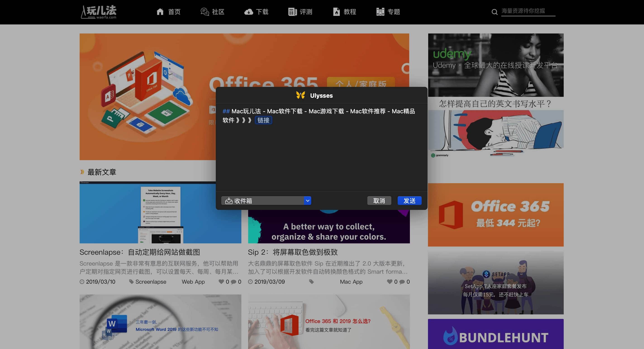
Task: Click the books icon beside 专题
Action: point(380,12)
